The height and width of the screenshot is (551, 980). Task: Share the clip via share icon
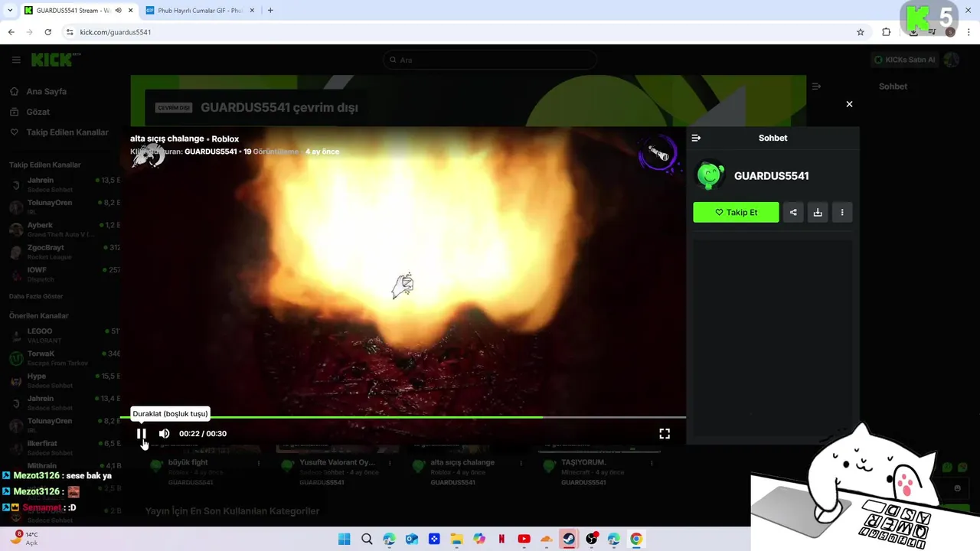tap(793, 212)
